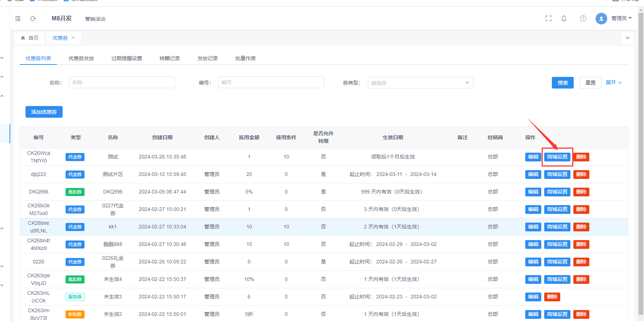Click the 搜索 button
The width and height of the screenshot is (644, 321).
pos(562,83)
